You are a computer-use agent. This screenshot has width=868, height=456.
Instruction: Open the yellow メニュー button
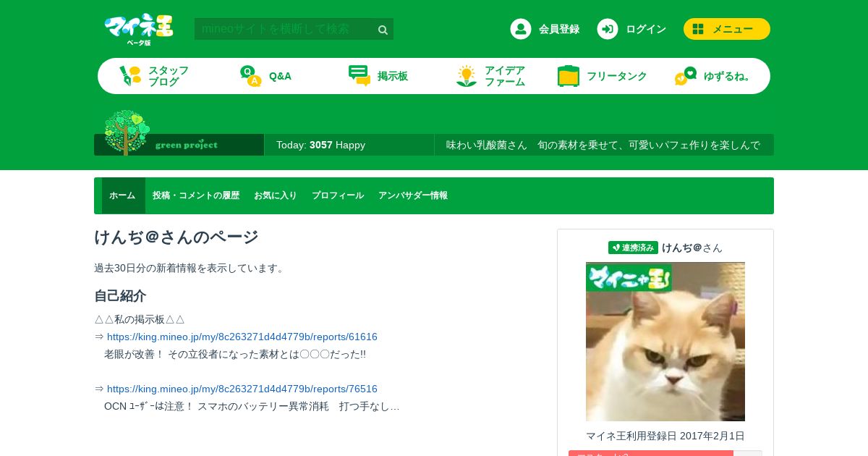point(727,29)
